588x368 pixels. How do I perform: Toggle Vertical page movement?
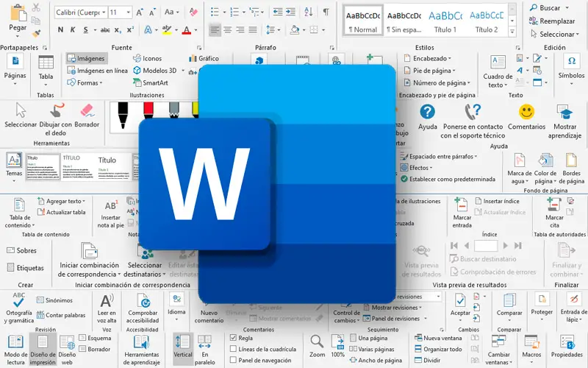coord(183,349)
